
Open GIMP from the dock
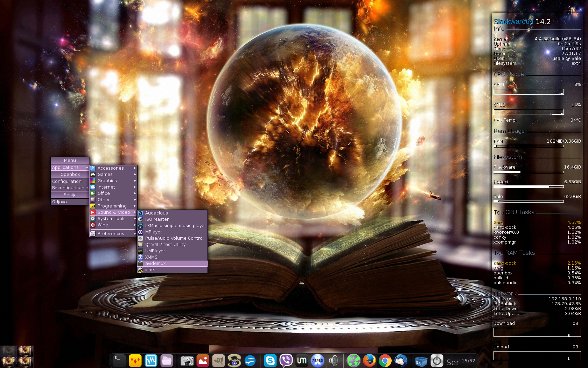tap(218, 361)
